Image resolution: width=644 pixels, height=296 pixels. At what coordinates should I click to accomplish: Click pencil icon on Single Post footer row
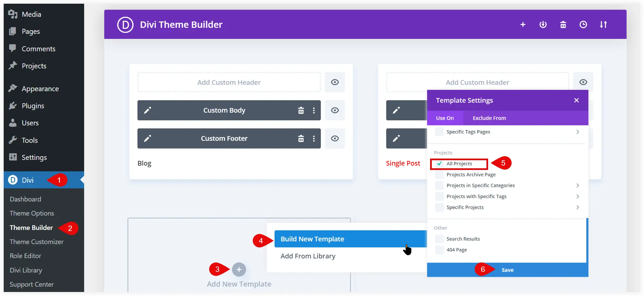click(x=396, y=138)
